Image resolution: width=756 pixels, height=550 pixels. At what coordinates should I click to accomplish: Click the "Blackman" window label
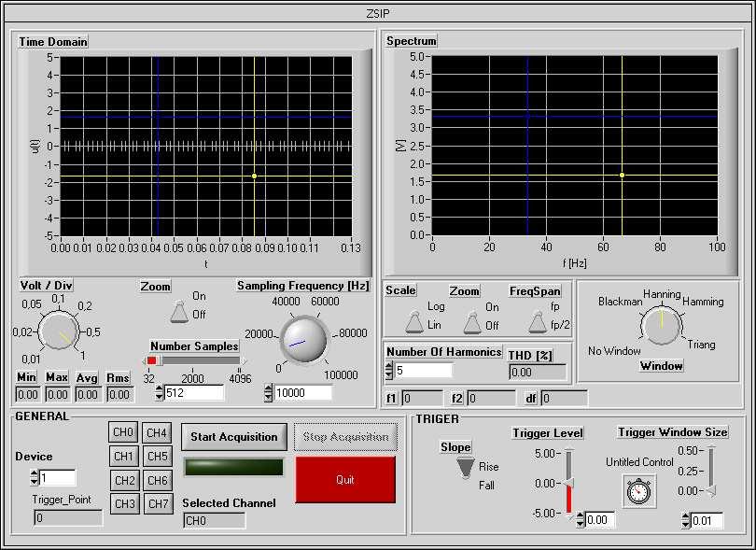pos(620,302)
